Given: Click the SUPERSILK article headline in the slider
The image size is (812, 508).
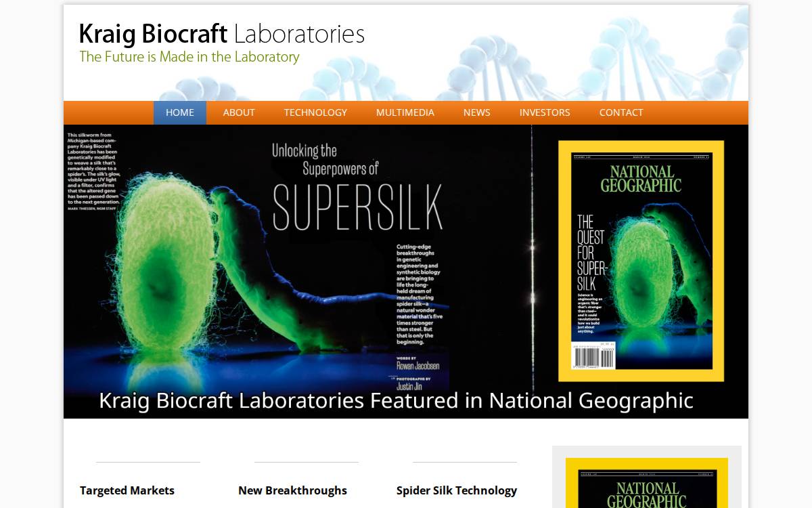Looking at the screenshot, I should [357, 207].
